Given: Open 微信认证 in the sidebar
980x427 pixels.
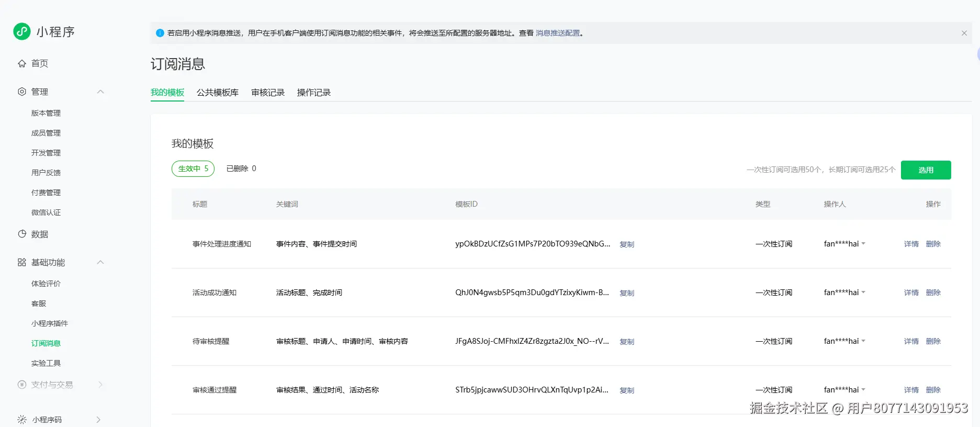Looking at the screenshot, I should 46,212.
